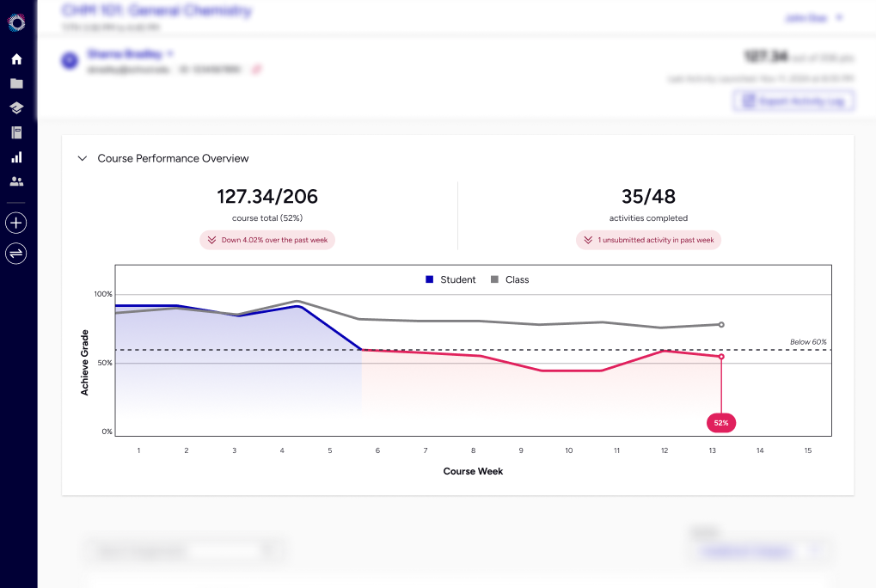Select the folder icon in the sidebar
This screenshot has height=588, width=876.
[15, 83]
